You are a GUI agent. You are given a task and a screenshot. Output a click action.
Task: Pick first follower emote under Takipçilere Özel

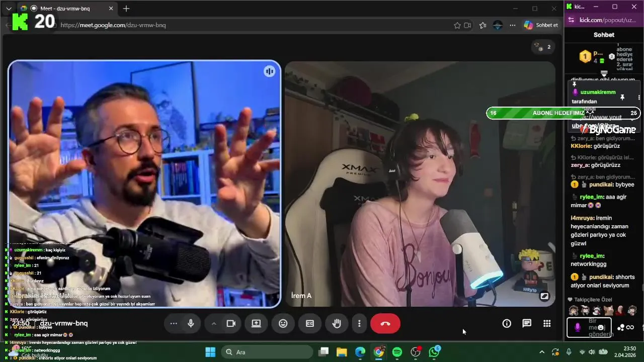(574, 310)
